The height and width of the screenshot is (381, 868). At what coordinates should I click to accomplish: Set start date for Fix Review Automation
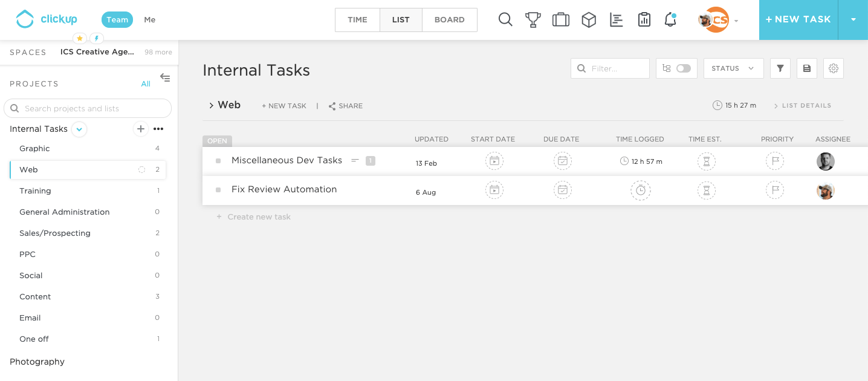pos(494,190)
